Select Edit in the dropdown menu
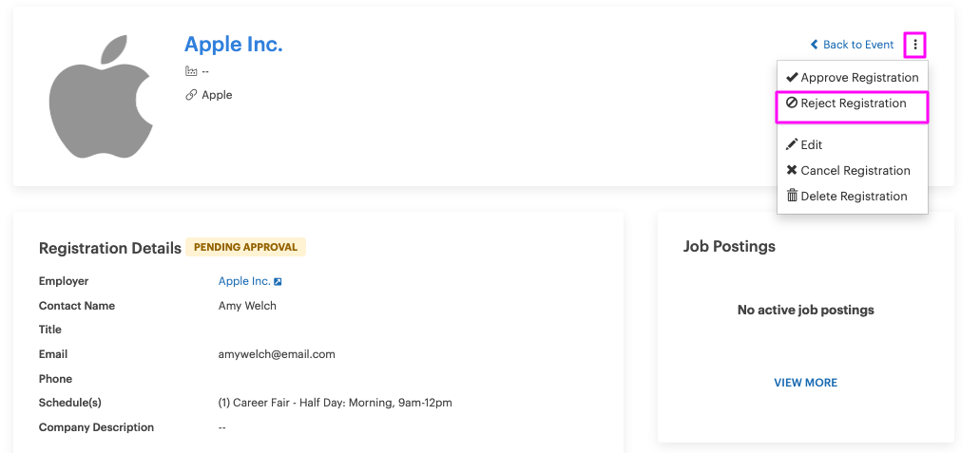This screenshot has height=453, width=980. 853,145
